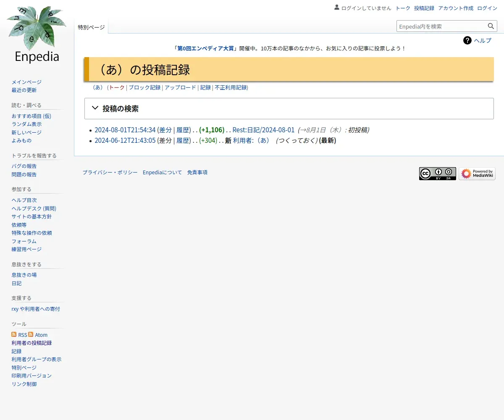
Task: Open プライバシー・ポリシー footer link
Action: click(x=110, y=172)
